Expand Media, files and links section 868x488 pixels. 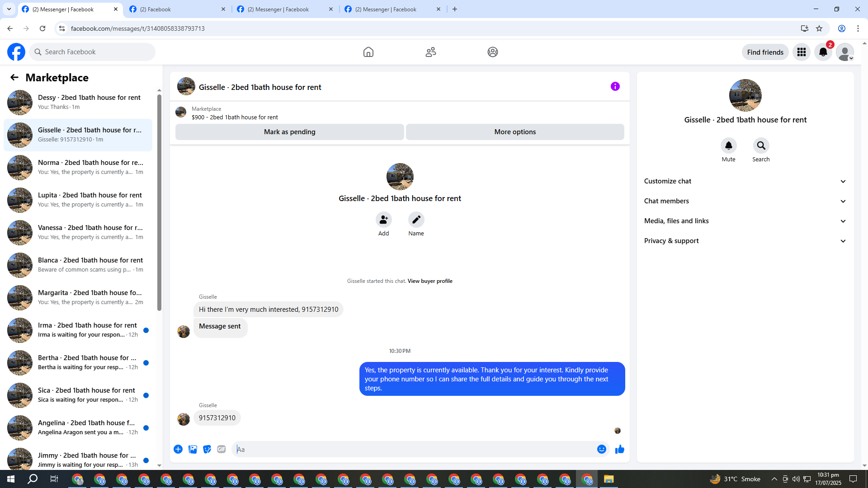tap(745, 221)
